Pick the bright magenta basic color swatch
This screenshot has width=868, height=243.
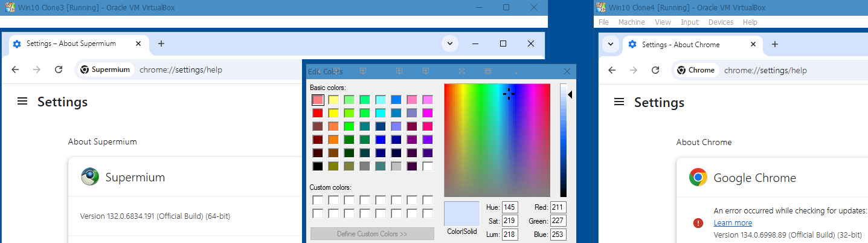[428, 113]
